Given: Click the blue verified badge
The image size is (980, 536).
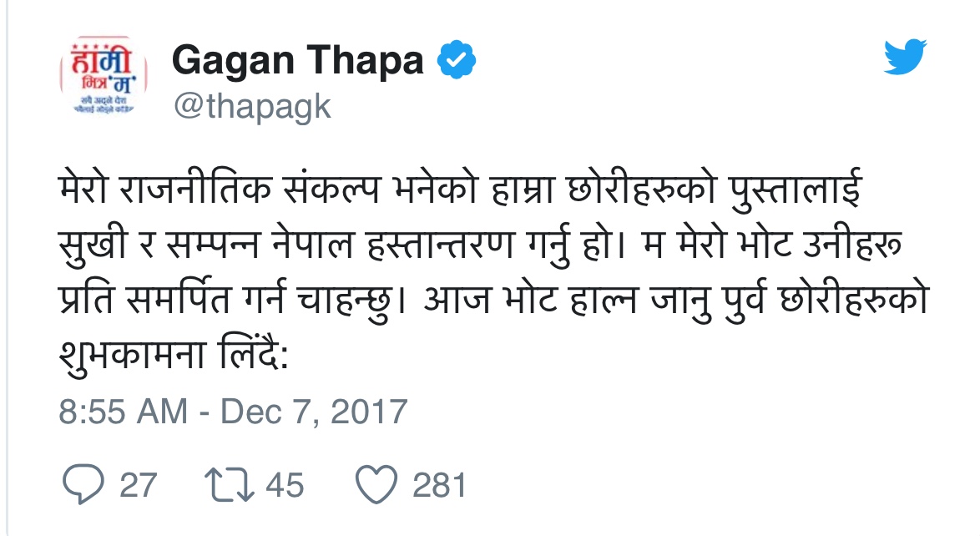Looking at the screenshot, I should 457,61.
